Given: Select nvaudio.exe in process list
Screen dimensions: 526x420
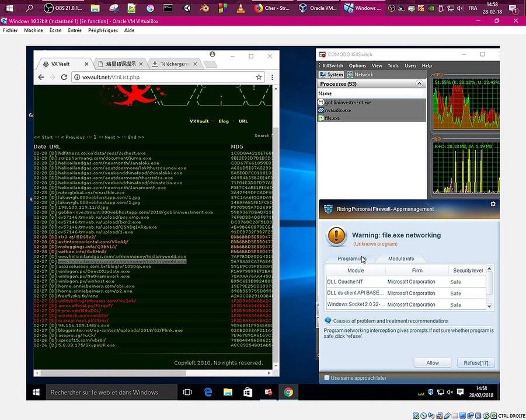Looking at the screenshot, I should click(371, 110).
